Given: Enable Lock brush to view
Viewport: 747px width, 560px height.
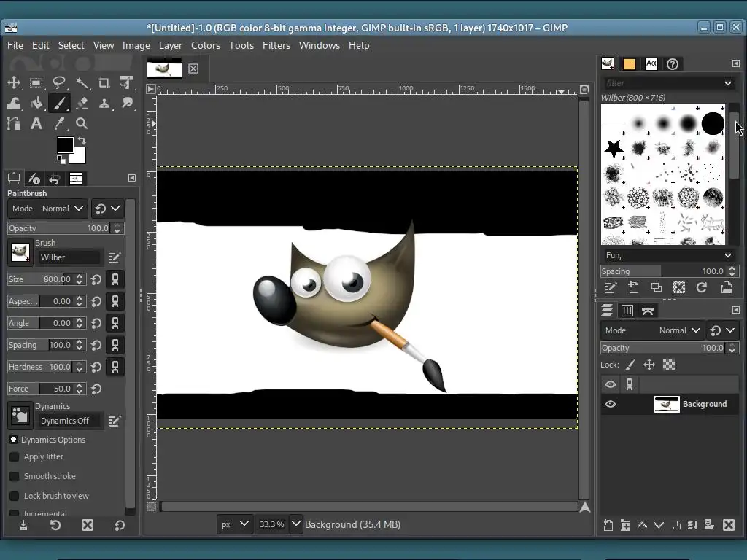Looking at the screenshot, I should pos(15,496).
